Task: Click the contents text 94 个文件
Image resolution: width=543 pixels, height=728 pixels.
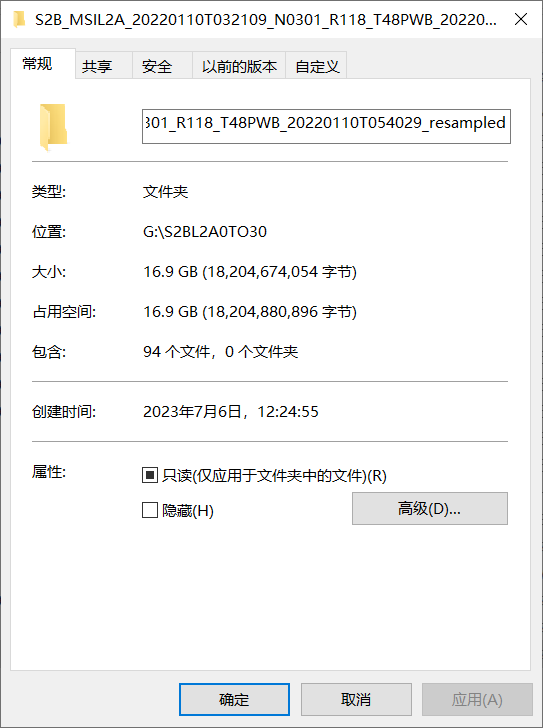Action: pos(176,352)
